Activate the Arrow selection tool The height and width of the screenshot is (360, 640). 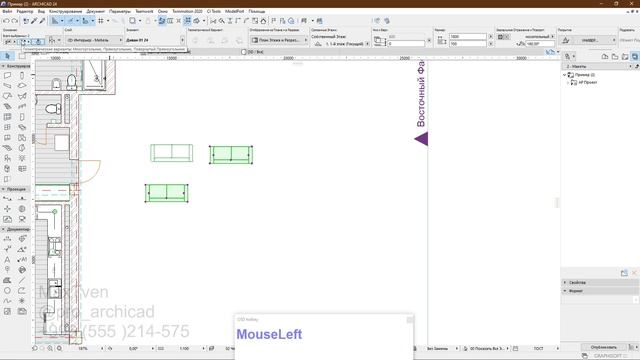point(8,56)
